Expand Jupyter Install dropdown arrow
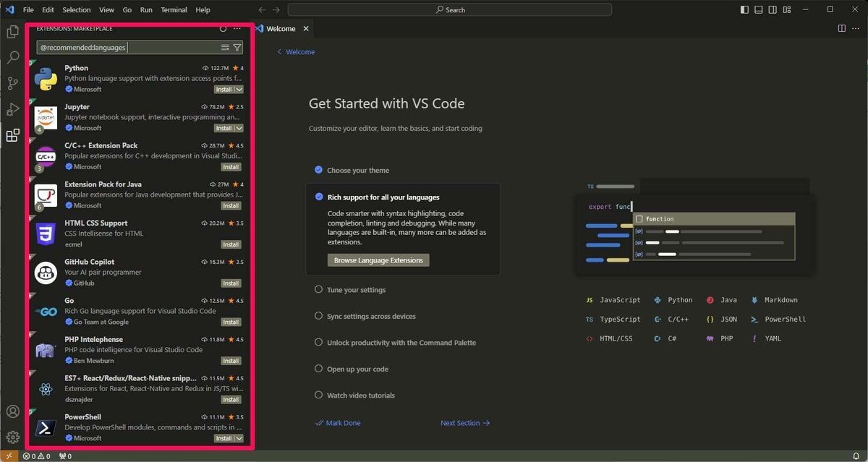This screenshot has height=462, width=868. tap(239, 128)
